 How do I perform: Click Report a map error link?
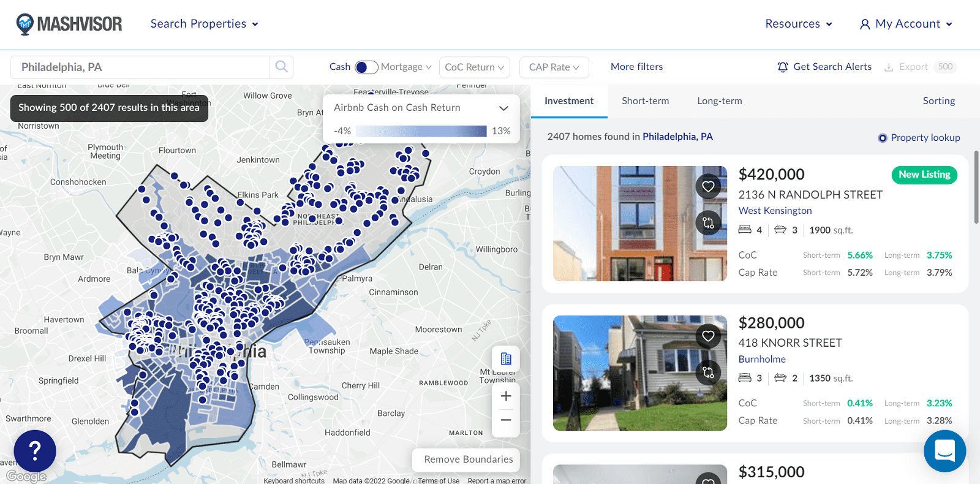[497, 481]
